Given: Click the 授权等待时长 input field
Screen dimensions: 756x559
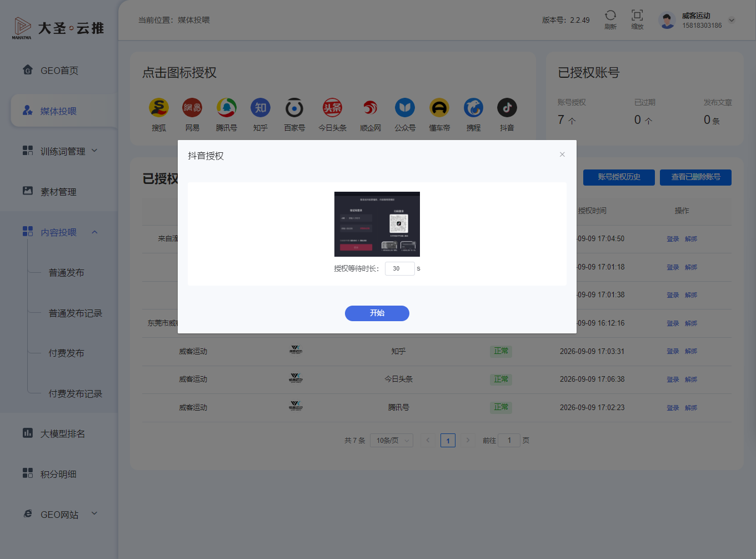Looking at the screenshot, I should coord(400,268).
